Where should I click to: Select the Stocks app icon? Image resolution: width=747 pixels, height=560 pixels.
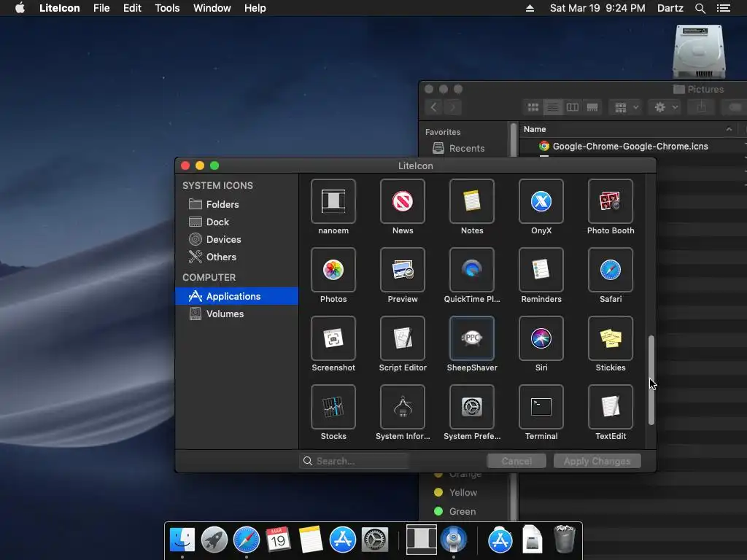pos(333,407)
